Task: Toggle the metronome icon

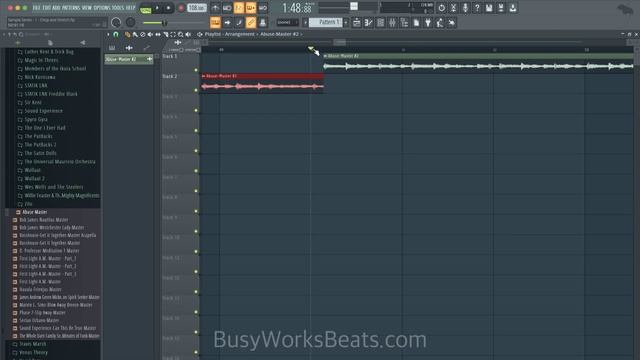Action: [x=215, y=8]
